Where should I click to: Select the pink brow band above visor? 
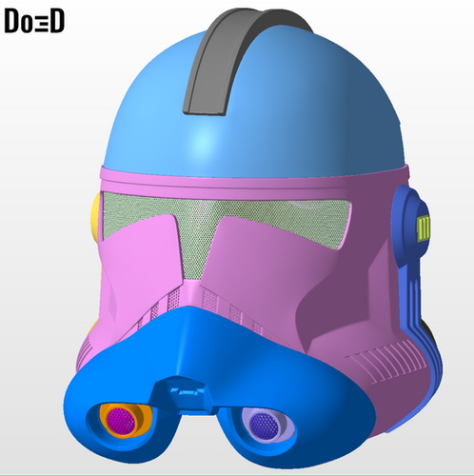click(x=254, y=184)
